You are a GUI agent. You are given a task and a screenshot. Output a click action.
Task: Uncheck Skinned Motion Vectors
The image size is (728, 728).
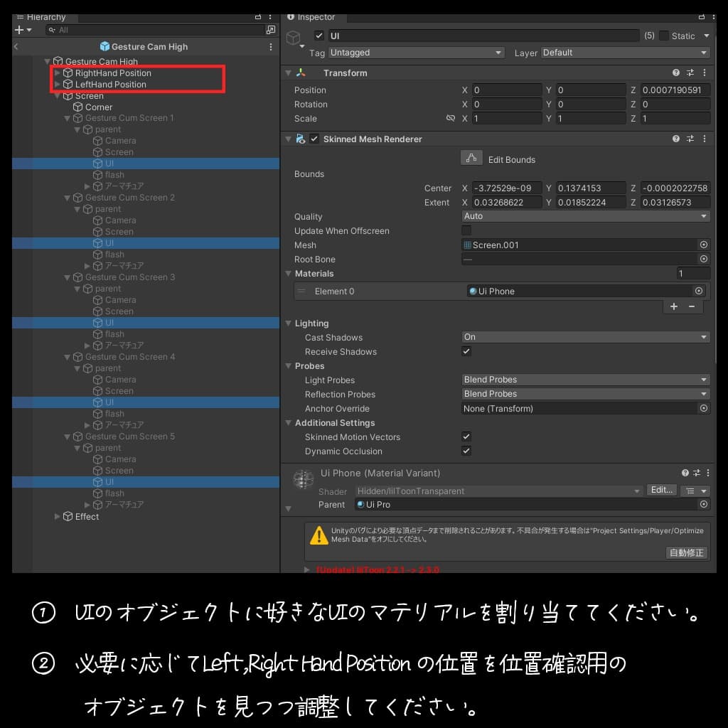point(466,437)
